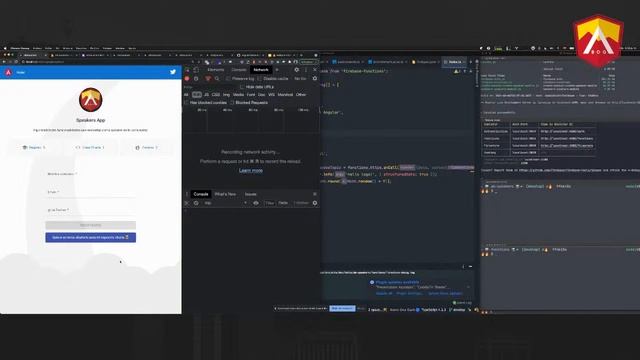
Task: Switch to firebase.json editor tab
Action: coord(426,62)
